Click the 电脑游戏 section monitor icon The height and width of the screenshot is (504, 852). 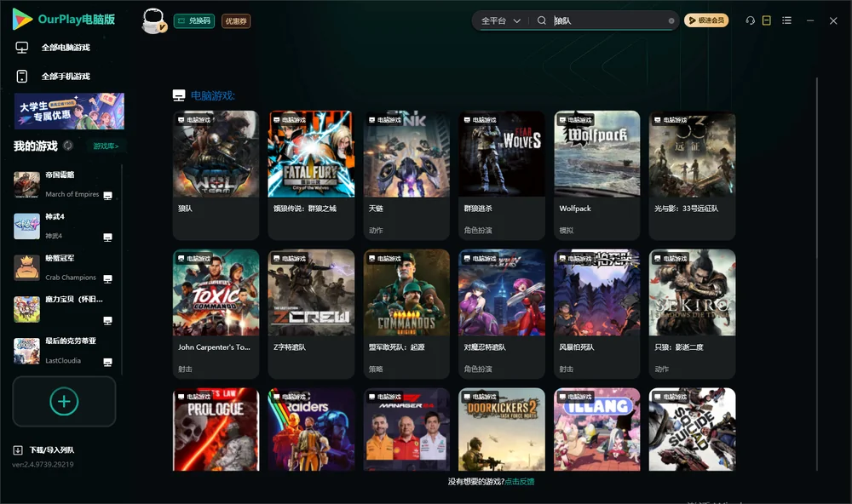click(x=179, y=95)
